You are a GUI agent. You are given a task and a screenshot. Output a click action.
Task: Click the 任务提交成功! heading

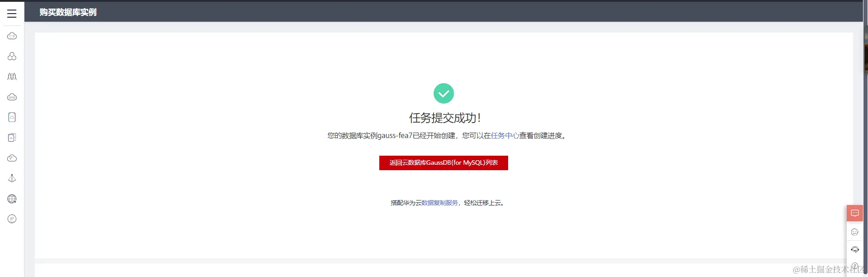445,118
